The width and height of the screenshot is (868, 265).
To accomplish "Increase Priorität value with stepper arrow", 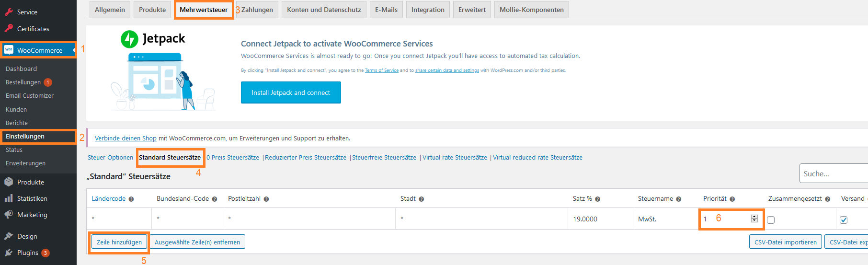I will (x=754, y=217).
